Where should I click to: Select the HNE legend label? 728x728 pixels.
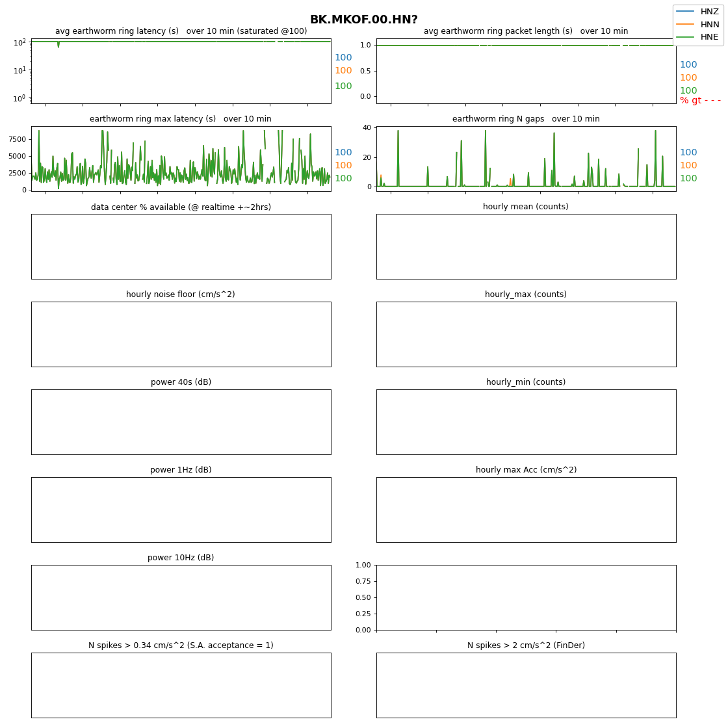(709, 36)
